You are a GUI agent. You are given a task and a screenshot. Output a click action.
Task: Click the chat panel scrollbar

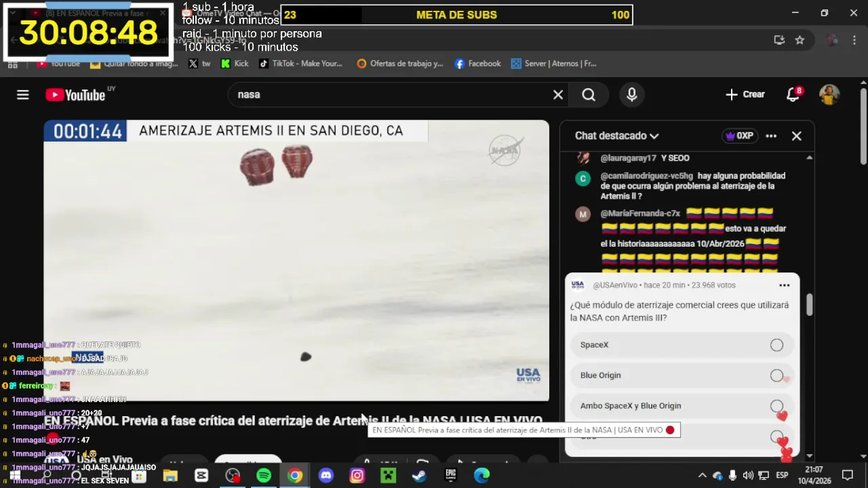pyautogui.click(x=810, y=305)
